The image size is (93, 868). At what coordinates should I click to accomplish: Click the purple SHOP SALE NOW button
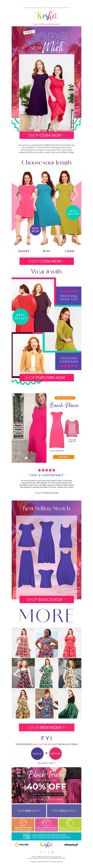pyautogui.click(x=64, y=811)
